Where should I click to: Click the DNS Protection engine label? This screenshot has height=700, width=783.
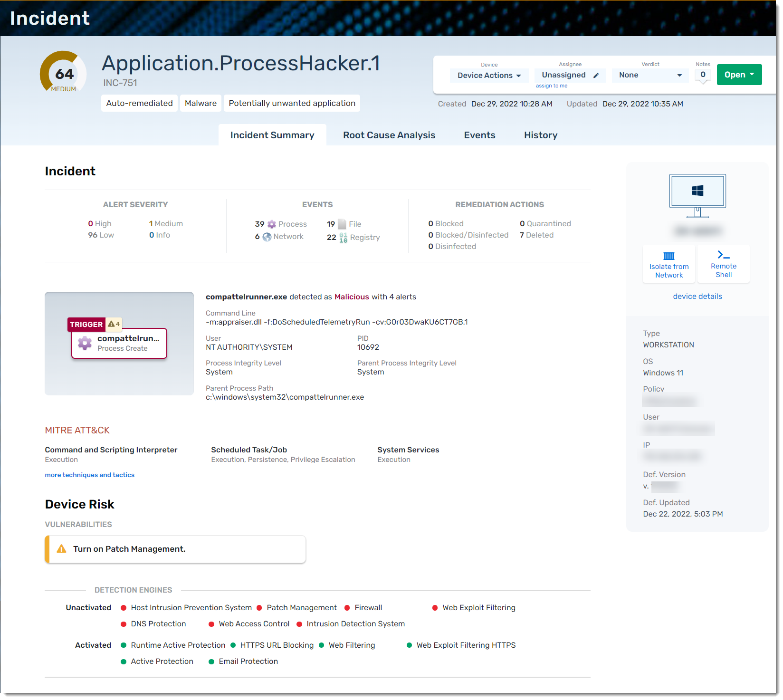click(x=158, y=624)
